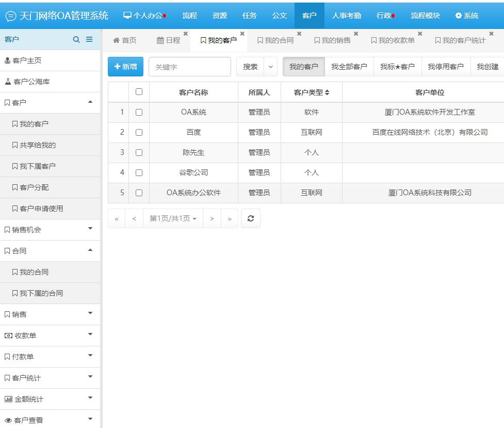Open the dropdown arrow beside 搜索 button
This screenshot has width=504, height=428.
tap(271, 67)
